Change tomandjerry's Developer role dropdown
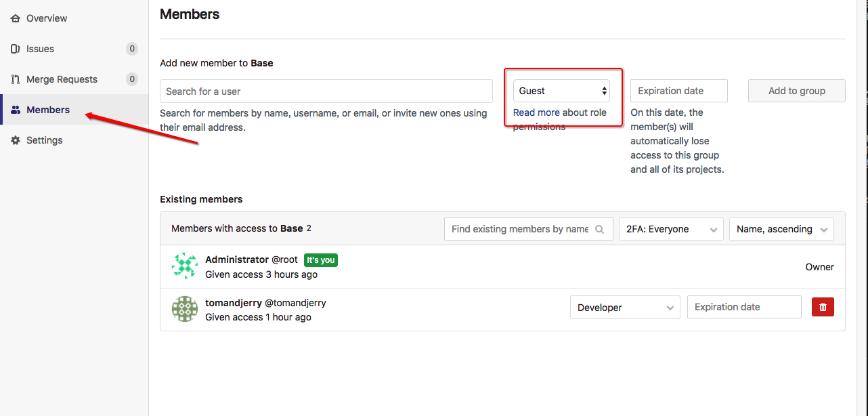Image resolution: width=868 pixels, height=416 pixels. tap(625, 307)
